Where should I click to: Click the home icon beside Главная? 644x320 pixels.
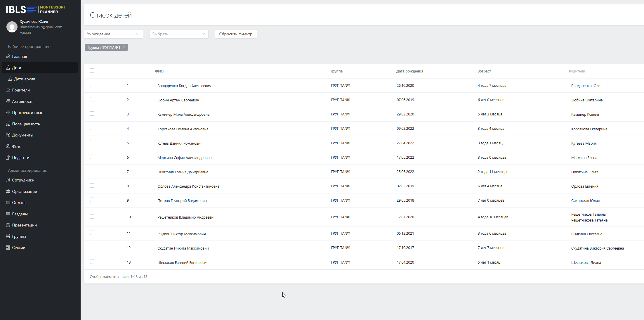[x=8, y=56]
